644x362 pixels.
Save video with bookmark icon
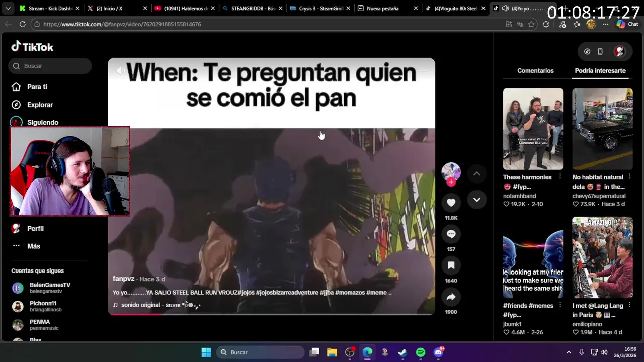(x=451, y=265)
